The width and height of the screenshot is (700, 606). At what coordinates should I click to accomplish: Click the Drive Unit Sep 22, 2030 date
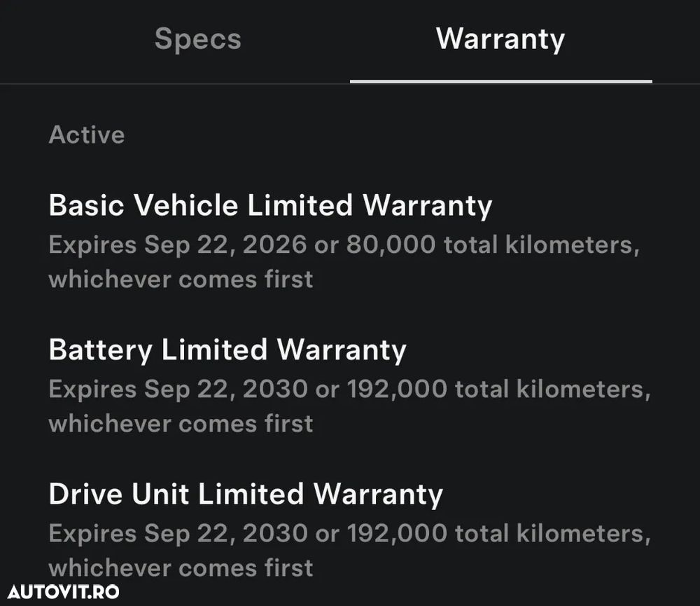(x=225, y=533)
